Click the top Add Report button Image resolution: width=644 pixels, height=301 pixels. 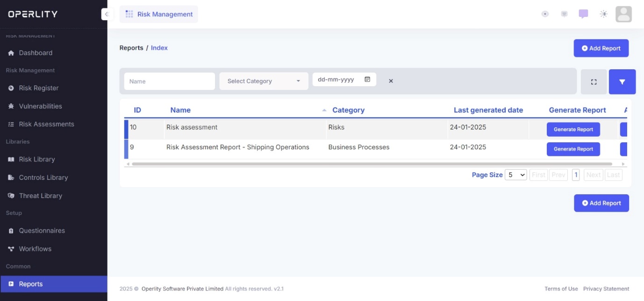coord(601,48)
